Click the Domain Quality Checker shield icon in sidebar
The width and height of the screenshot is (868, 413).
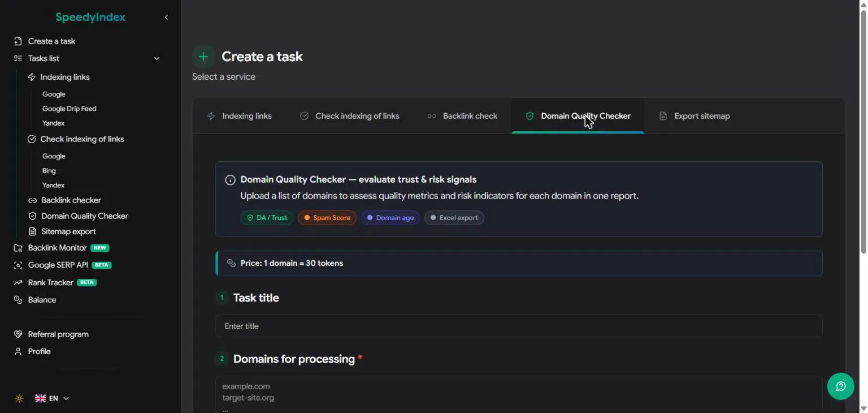[x=32, y=216]
